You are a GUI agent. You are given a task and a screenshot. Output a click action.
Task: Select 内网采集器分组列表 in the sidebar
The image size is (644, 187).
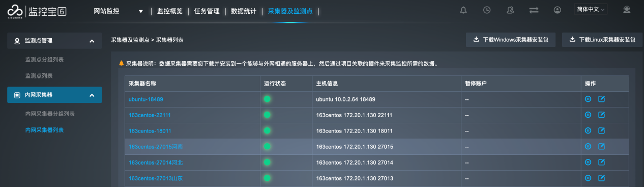point(50,114)
